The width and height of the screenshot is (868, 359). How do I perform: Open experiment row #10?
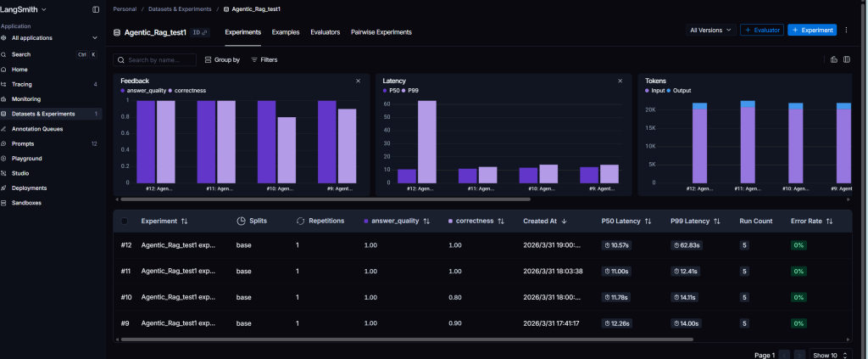click(481, 298)
